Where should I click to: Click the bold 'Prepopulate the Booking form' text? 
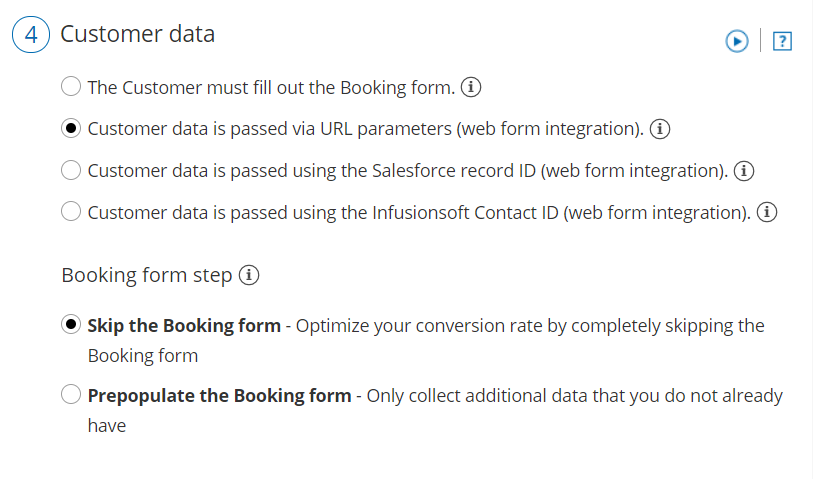[219, 396]
